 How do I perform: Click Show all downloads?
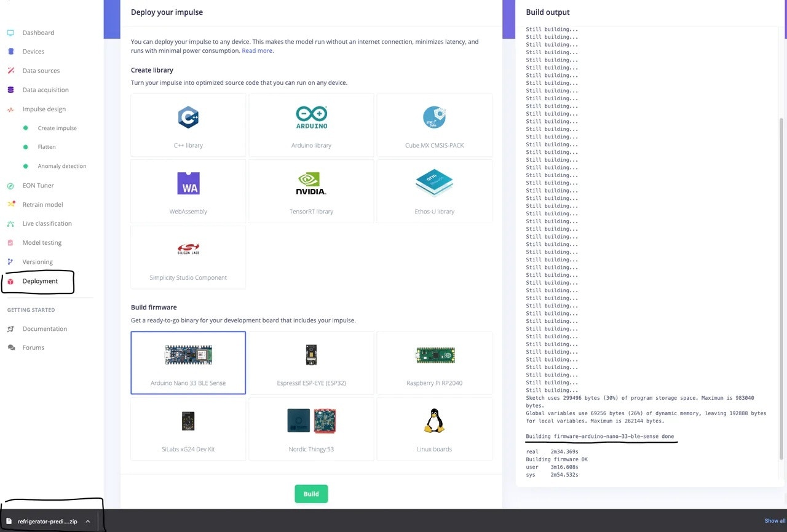coord(775,520)
